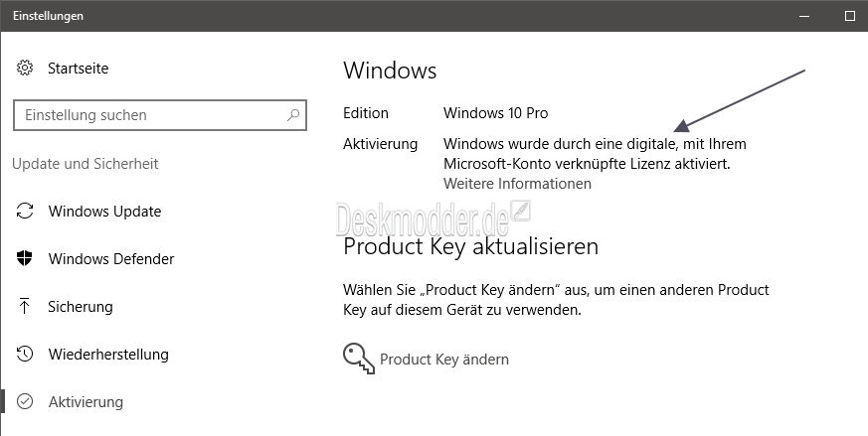Click the Deskmodder.de watermark logo
868x436 pixels.
434,219
